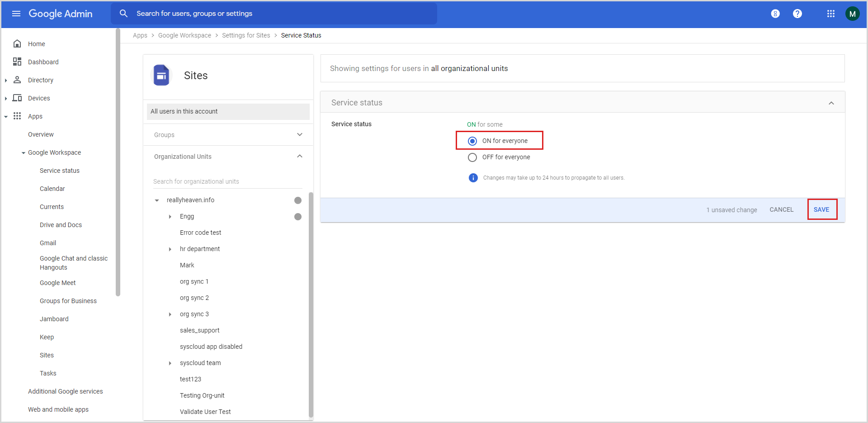Go to Google Workspace breadcrumb link
The image size is (868, 423).
(x=184, y=35)
